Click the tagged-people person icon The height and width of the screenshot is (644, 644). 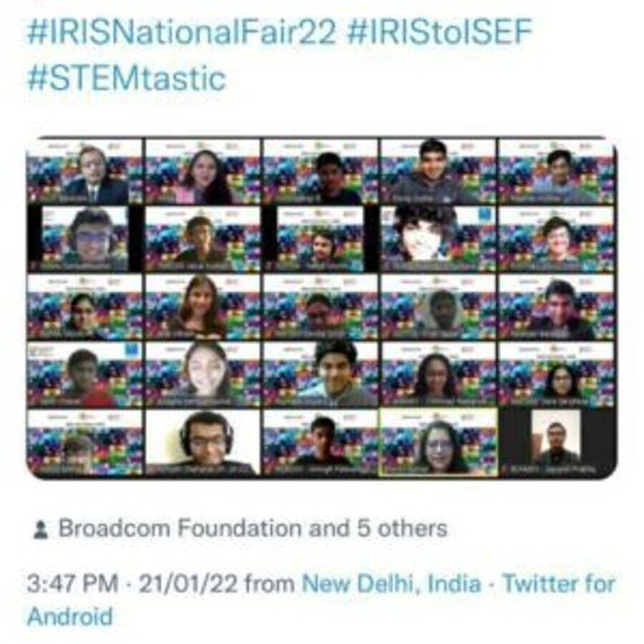[x=41, y=530]
